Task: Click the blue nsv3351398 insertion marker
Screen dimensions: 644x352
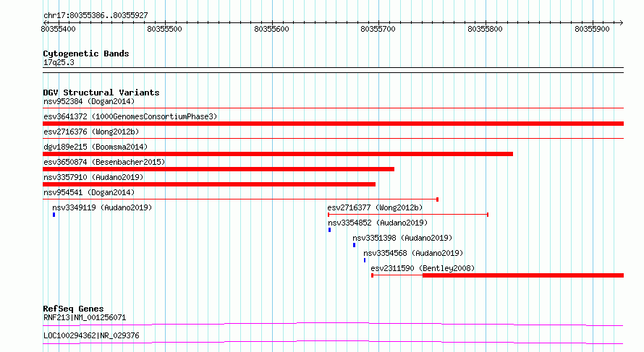Action: point(354,245)
